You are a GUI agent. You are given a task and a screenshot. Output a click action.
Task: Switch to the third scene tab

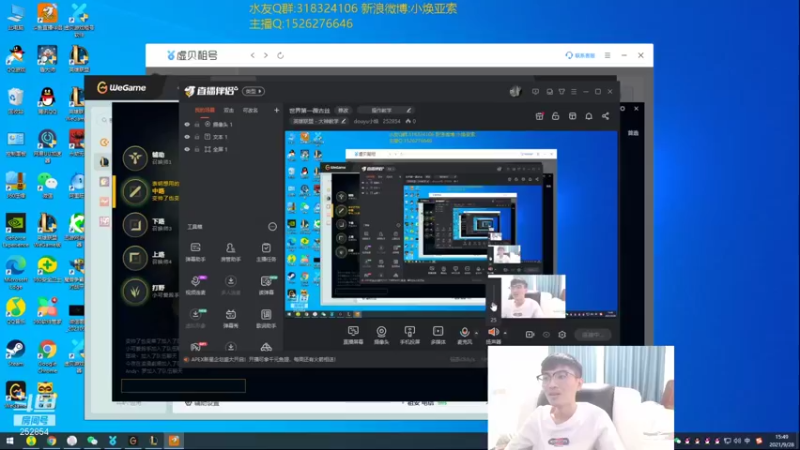[x=250, y=110]
